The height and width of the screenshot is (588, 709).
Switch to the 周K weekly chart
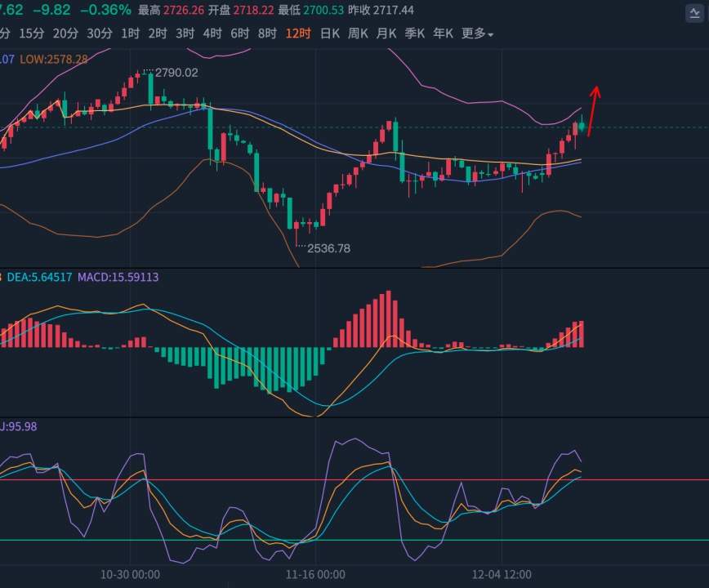(x=358, y=33)
